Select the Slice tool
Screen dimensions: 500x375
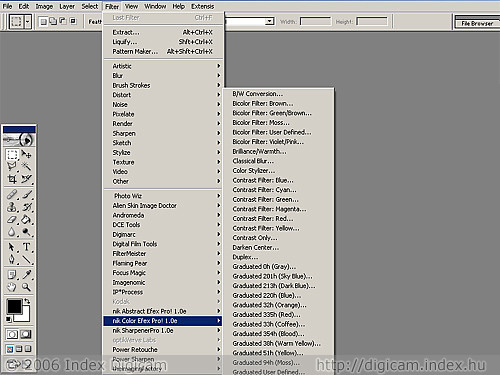coord(26,179)
